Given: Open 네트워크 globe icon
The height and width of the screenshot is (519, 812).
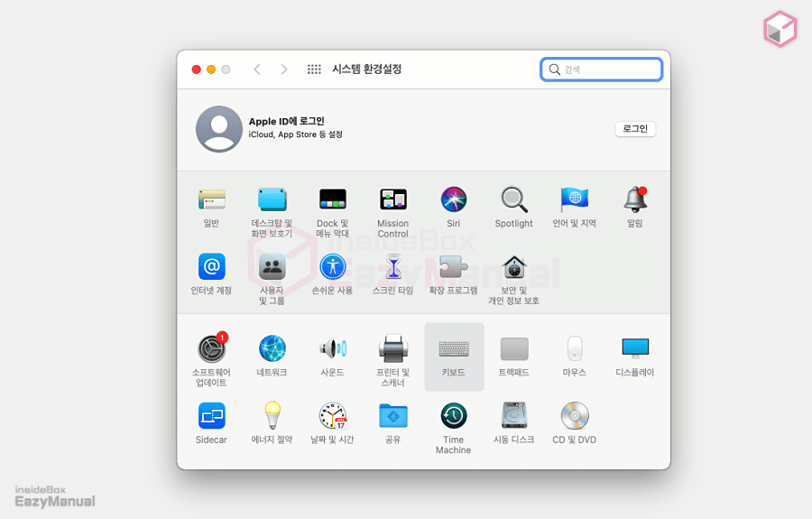Looking at the screenshot, I should pyautogui.click(x=272, y=348).
